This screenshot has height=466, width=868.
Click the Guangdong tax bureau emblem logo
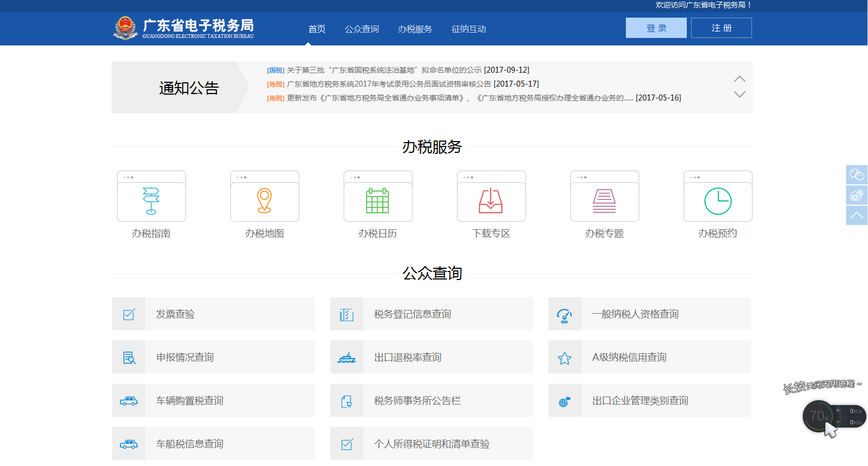[x=126, y=28]
